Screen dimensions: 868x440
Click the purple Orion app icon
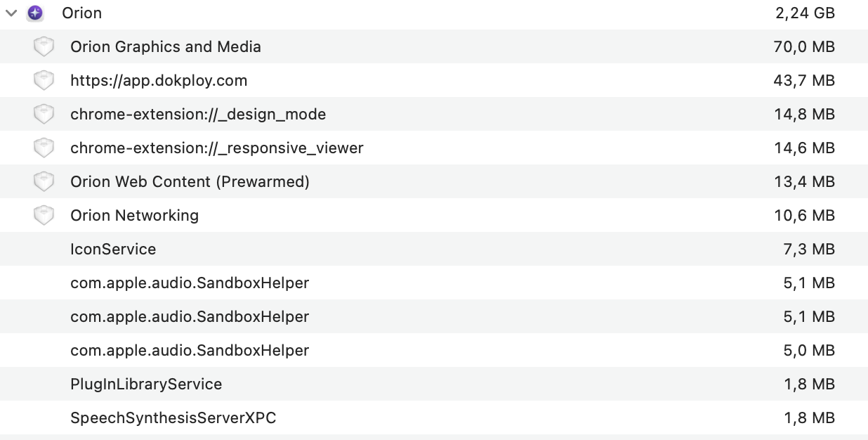coord(35,13)
